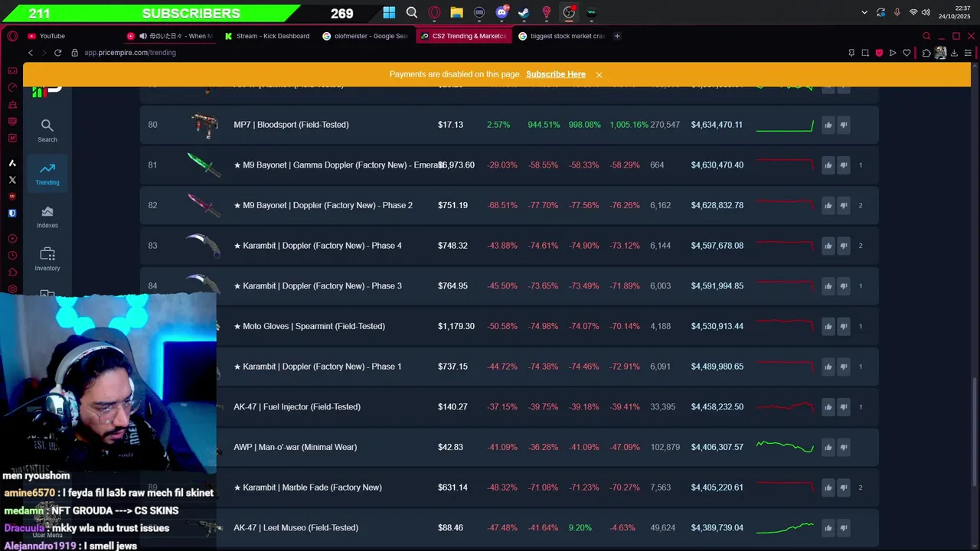Select Trending in the sidebar

(47, 173)
